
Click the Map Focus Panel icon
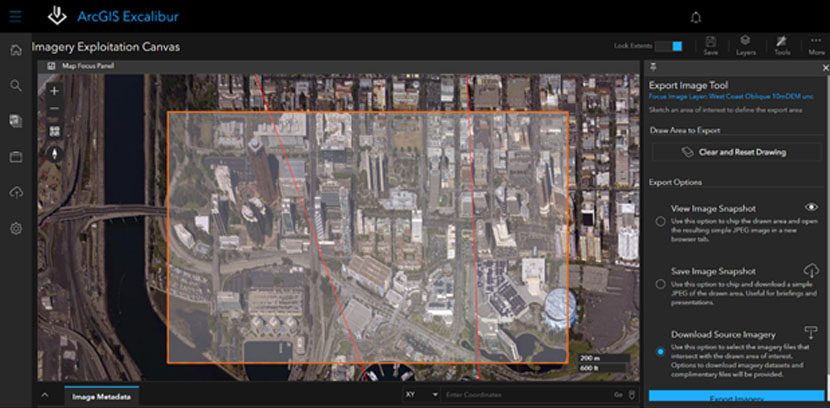point(51,66)
